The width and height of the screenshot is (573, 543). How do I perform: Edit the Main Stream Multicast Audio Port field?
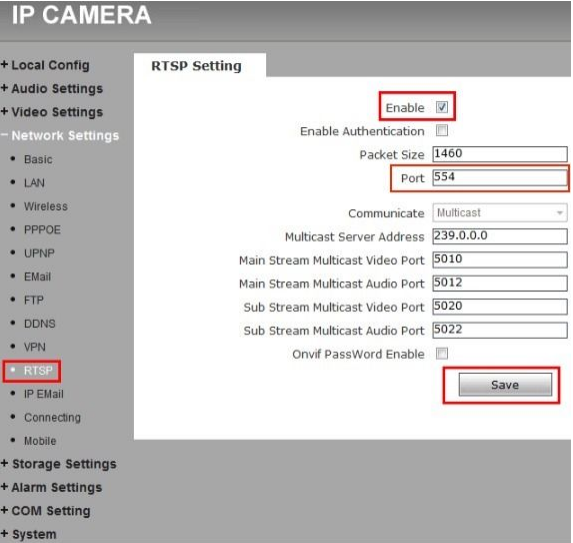coord(500,283)
